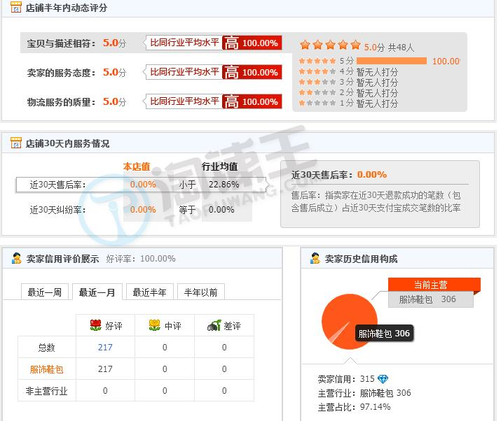The height and width of the screenshot is (421, 501).
Task: Click the five orange stars overall rating
Action: [x=330, y=45]
